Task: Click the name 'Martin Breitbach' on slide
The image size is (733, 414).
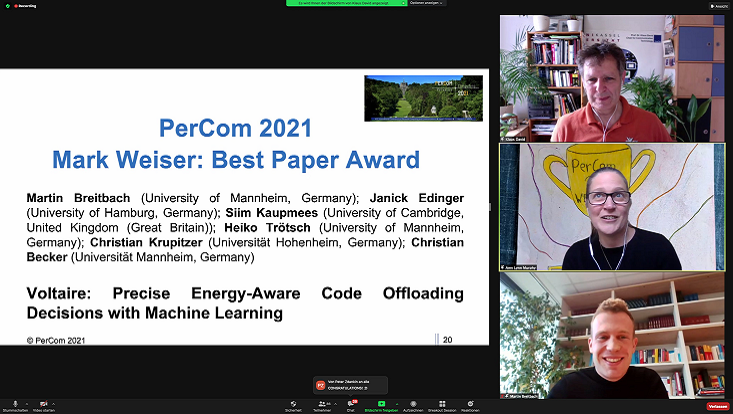Action: coord(78,198)
